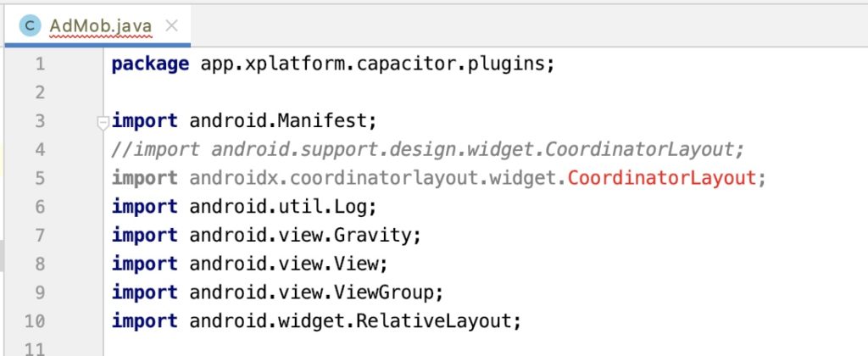Click line number 10 in the gutter

pyautogui.click(x=34, y=321)
